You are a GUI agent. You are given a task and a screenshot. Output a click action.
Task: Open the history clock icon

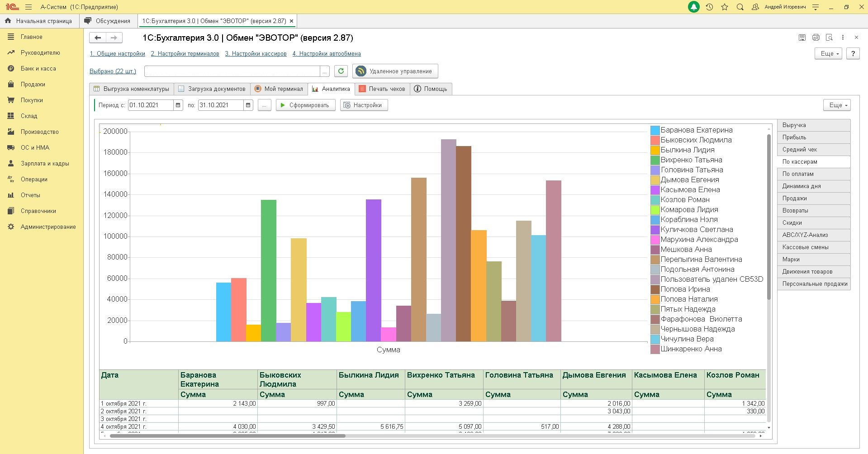[x=709, y=7]
